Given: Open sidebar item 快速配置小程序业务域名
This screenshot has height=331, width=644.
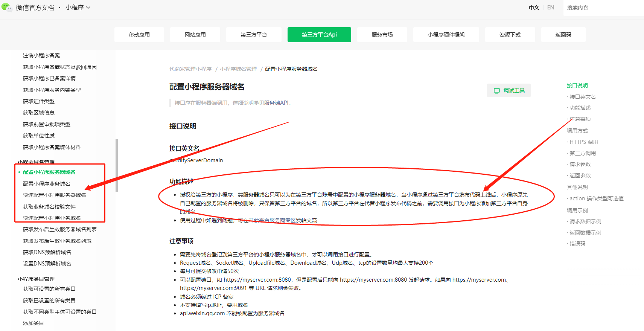Looking at the screenshot, I should click(x=52, y=218).
